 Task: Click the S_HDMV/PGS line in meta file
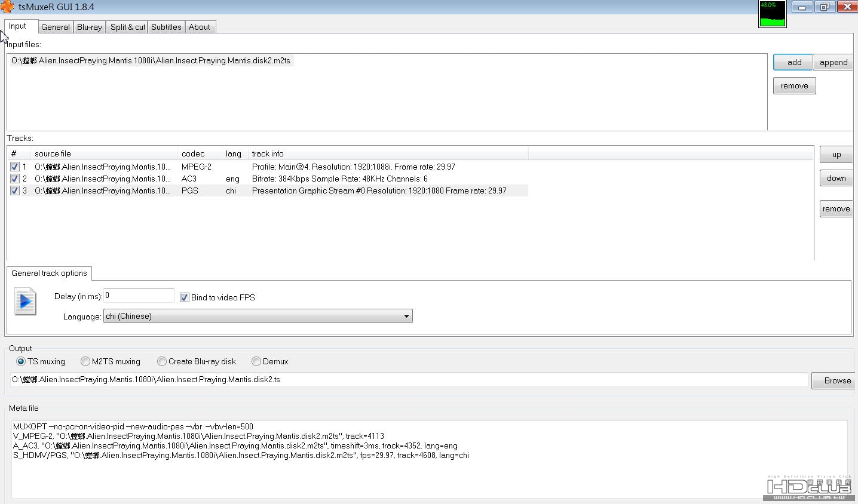click(241, 455)
